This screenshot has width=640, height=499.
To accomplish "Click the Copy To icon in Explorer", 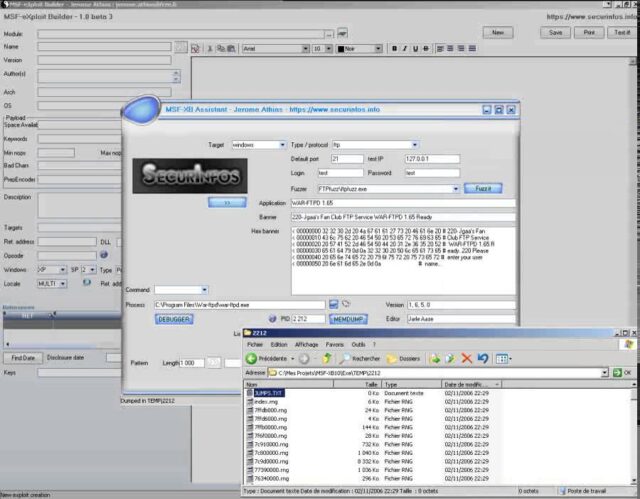I will [450, 359].
